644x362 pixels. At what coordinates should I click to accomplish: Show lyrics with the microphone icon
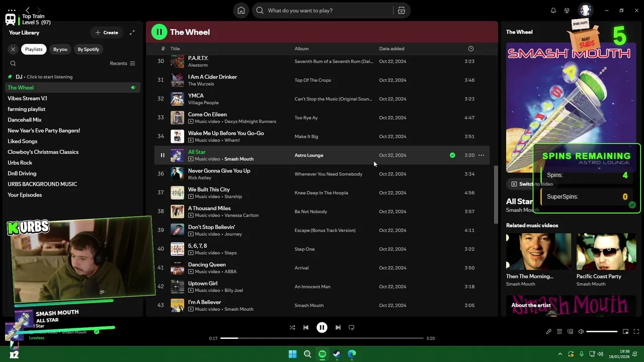(x=548, y=332)
